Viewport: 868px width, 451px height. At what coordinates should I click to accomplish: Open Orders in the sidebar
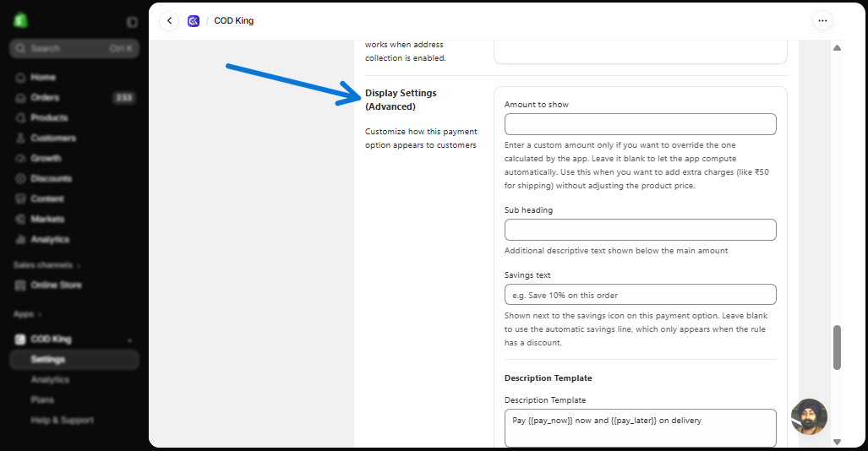[x=45, y=98]
